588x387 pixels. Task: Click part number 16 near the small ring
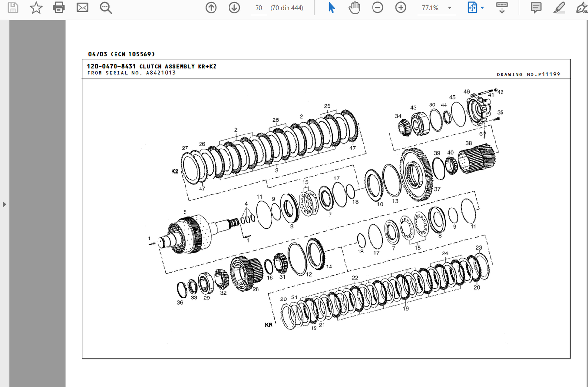coord(270,278)
